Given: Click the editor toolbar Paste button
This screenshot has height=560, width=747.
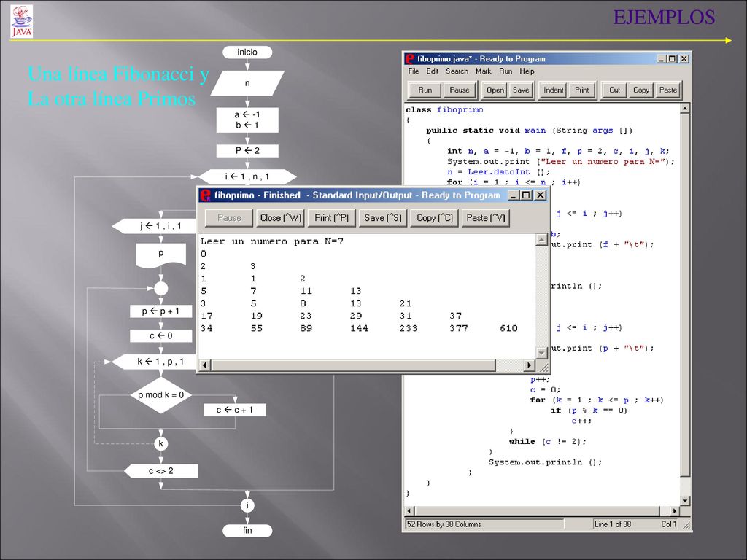Looking at the screenshot, I should coord(668,90).
